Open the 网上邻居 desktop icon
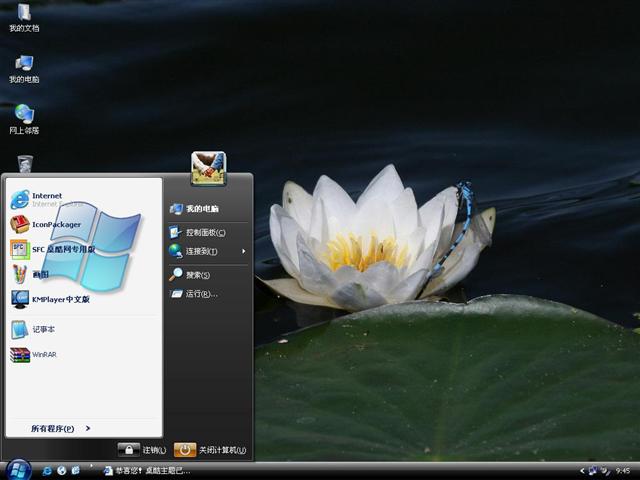The height and width of the screenshot is (480, 640). click(24, 119)
